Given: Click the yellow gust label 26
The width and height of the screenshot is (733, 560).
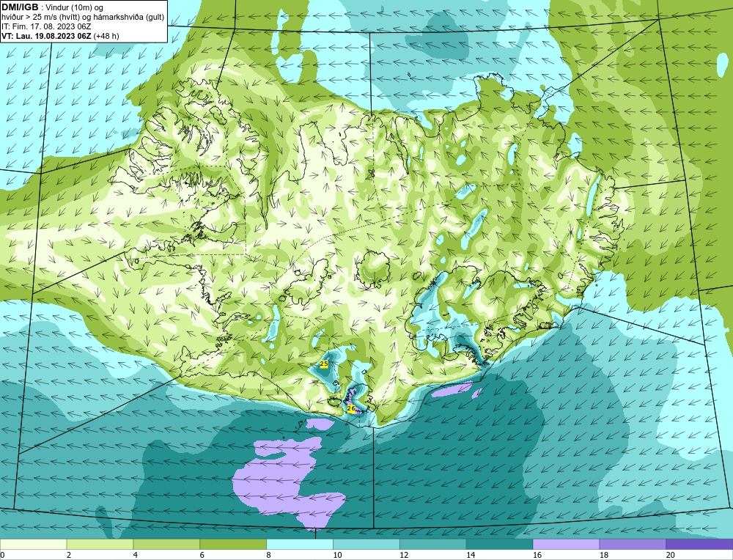Looking at the screenshot, I should (351, 408).
